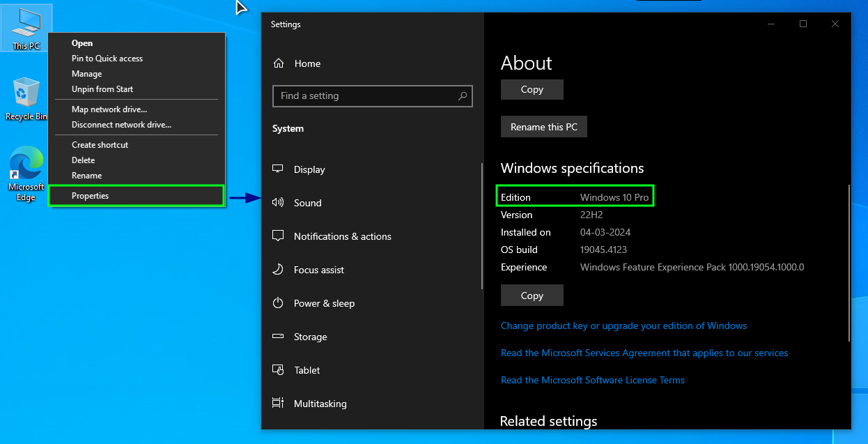The height and width of the screenshot is (444, 868).
Task: Choose Rename in the context menu
Action: (x=137, y=176)
